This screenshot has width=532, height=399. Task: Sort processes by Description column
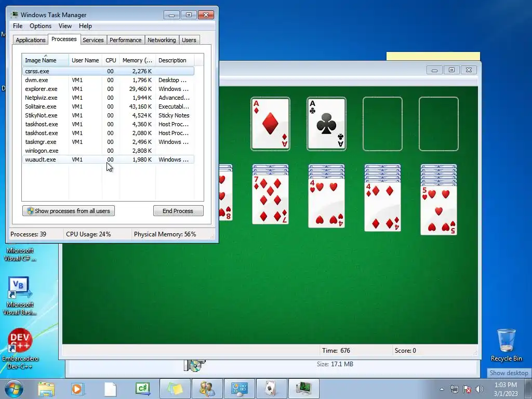tap(175, 60)
